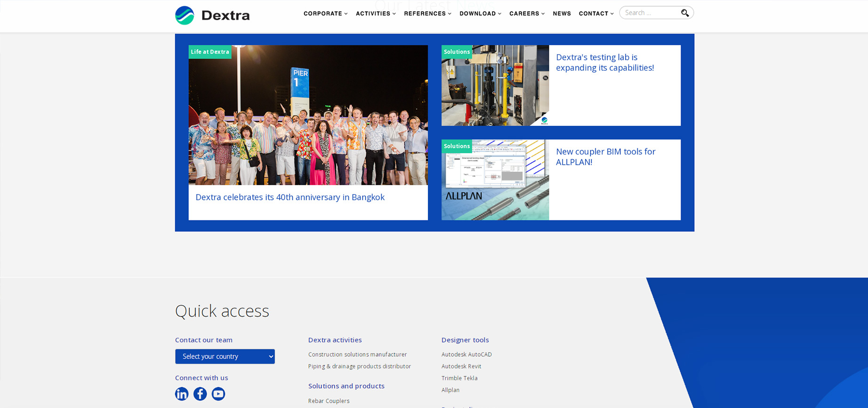Screen dimensions: 868x408
Task: Click the Quick access heading
Action: [x=222, y=311]
